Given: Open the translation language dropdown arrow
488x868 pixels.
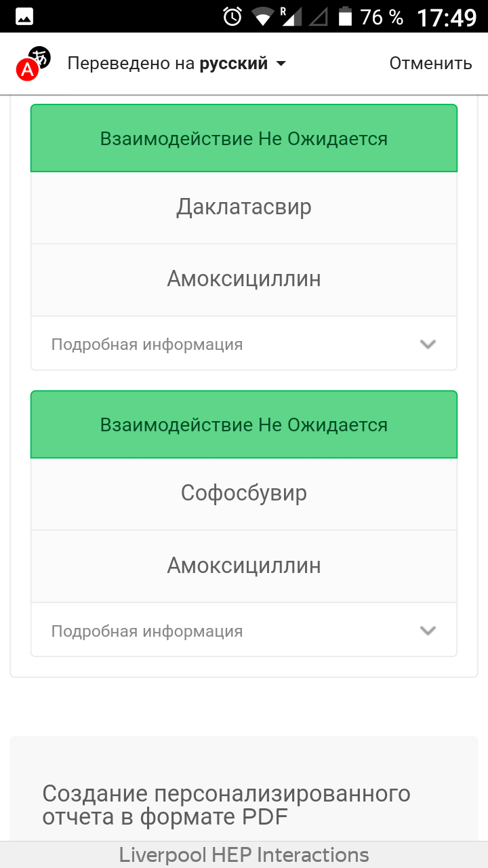Looking at the screenshot, I should point(281,64).
